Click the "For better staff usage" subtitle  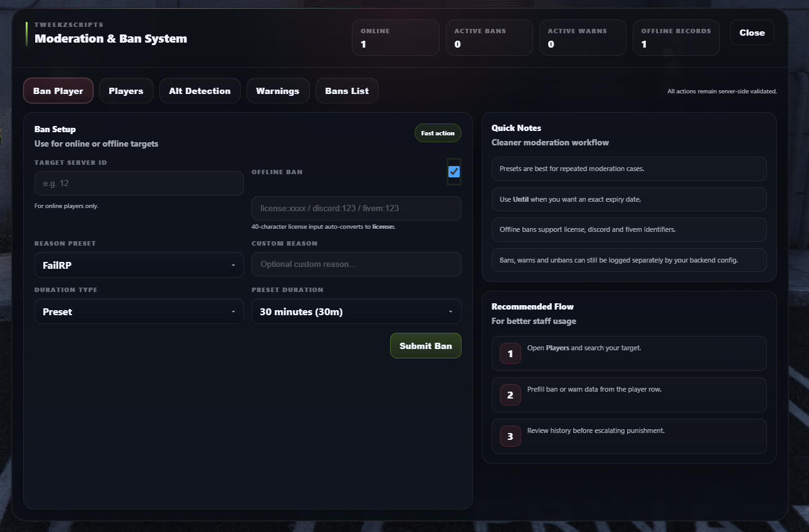pos(534,321)
